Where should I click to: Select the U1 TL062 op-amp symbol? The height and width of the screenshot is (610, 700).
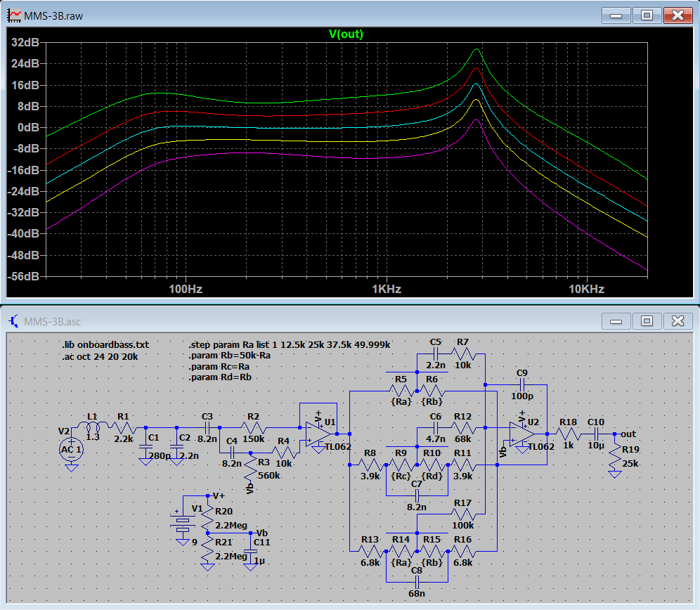click(319, 434)
